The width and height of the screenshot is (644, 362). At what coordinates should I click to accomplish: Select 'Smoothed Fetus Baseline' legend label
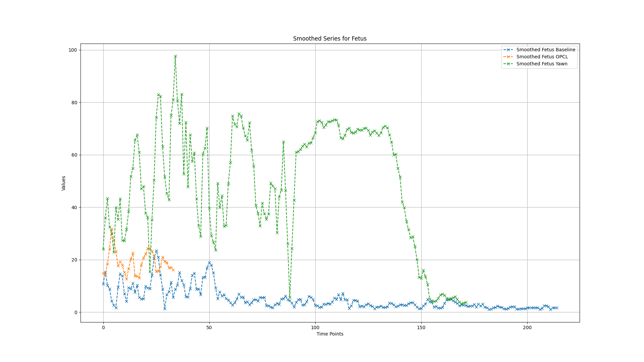(x=546, y=50)
